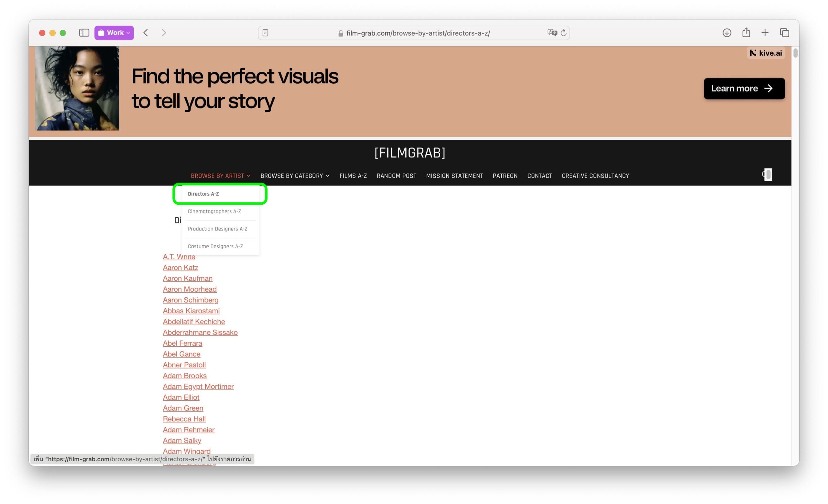Image resolution: width=828 pixels, height=504 pixels.
Task: Expand the Browse By Category menu
Action: point(295,176)
